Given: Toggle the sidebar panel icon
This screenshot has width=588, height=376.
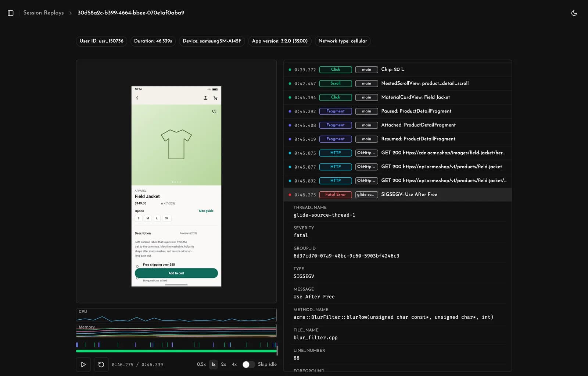Looking at the screenshot, I should click(x=11, y=13).
